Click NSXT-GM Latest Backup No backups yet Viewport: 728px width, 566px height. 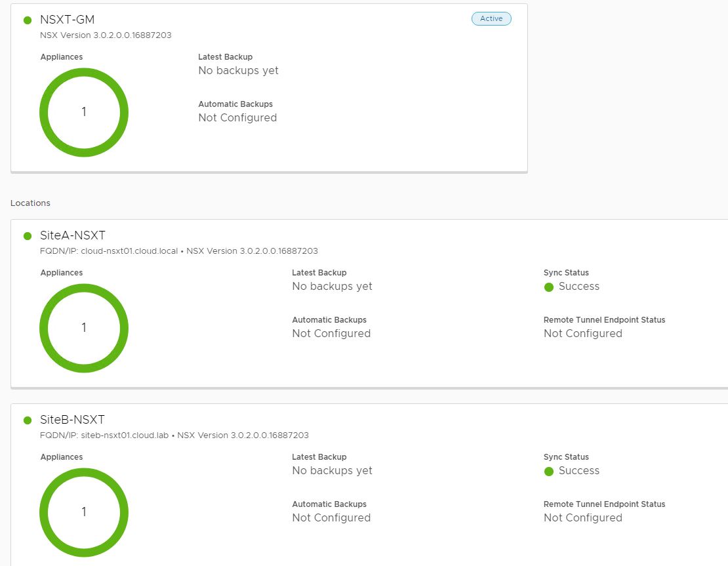point(238,71)
